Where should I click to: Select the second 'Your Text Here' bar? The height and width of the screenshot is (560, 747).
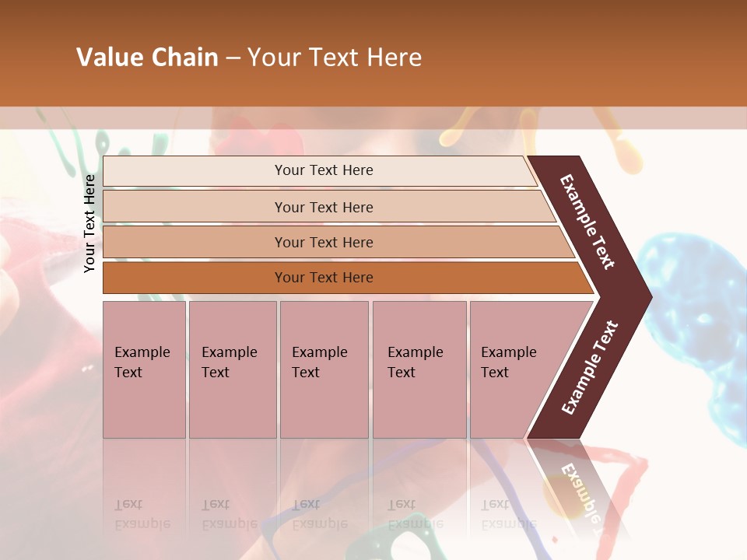point(323,207)
